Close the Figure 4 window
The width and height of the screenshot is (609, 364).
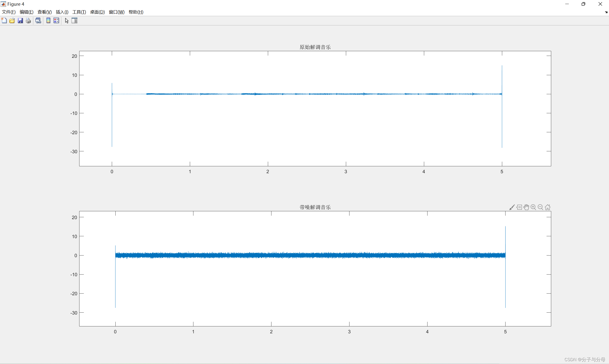click(x=600, y=4)
